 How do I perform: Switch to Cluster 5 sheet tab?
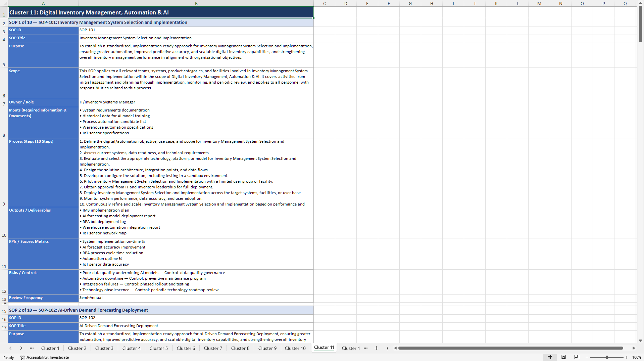pos(159,348)
